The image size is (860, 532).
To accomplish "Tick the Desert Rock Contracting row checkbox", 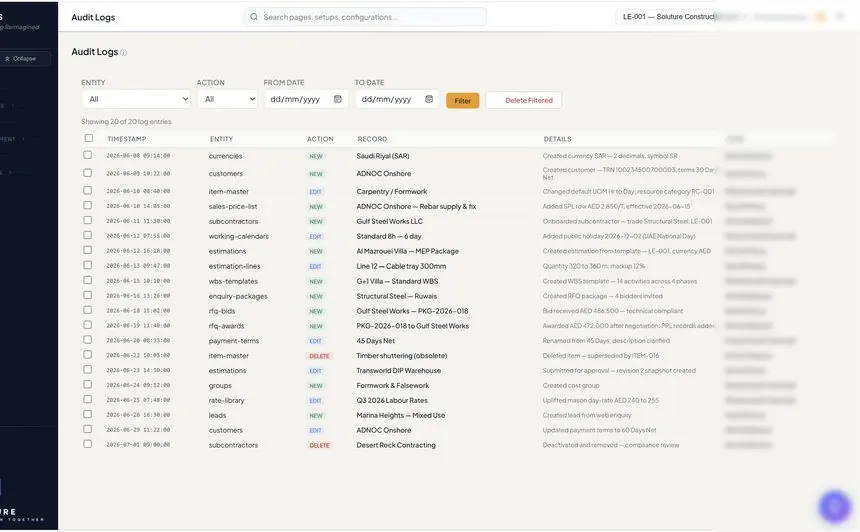I will [88, 444].
